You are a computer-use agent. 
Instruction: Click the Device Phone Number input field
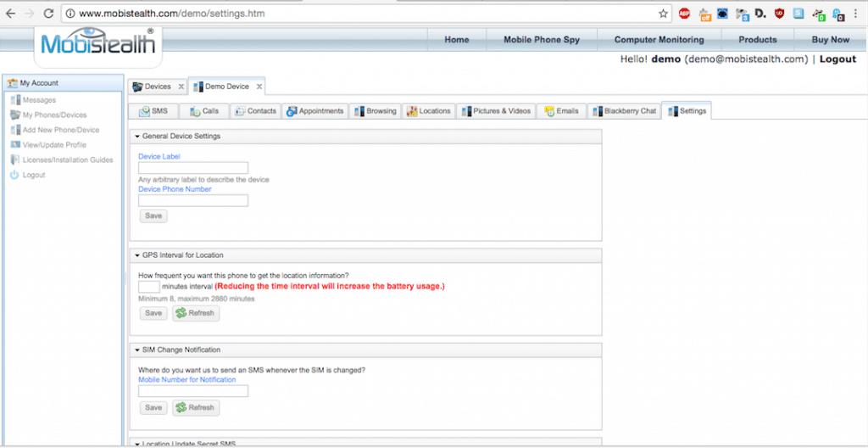point(193,200)
